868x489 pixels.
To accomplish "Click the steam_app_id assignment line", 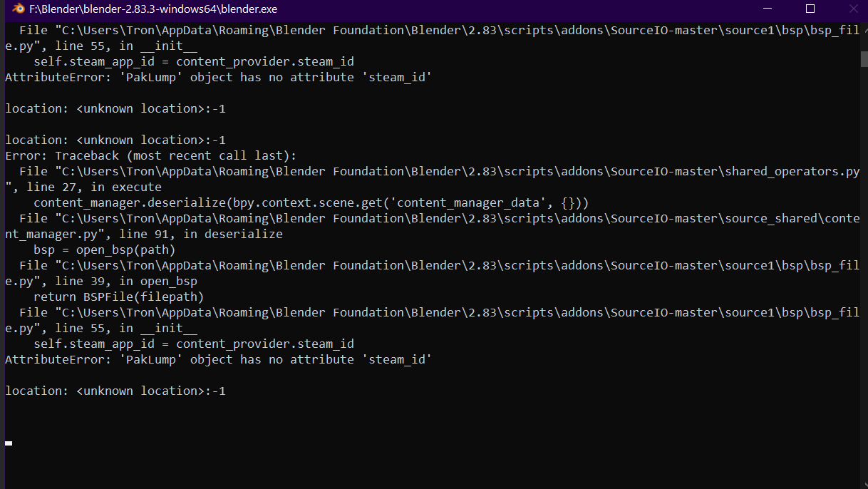I will coord(193,344).
